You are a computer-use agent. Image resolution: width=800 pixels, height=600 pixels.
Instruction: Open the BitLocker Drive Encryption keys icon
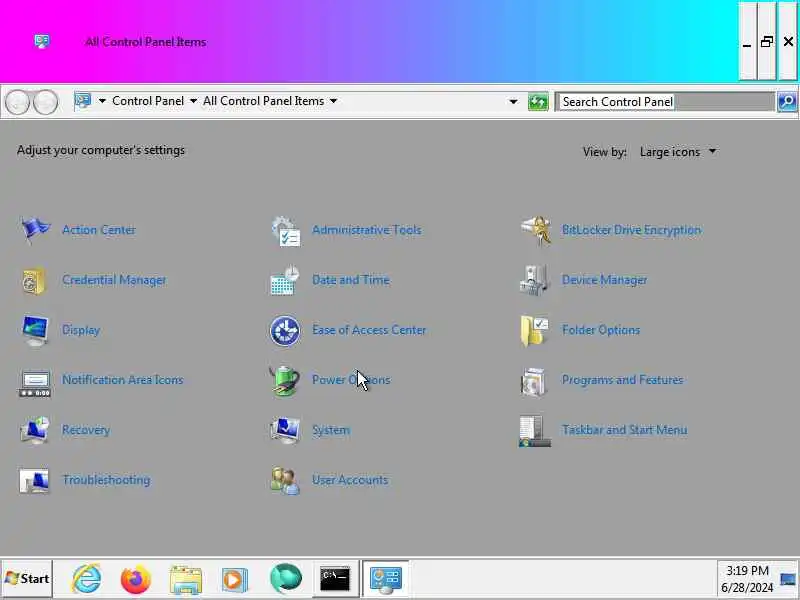coord(535,230)
